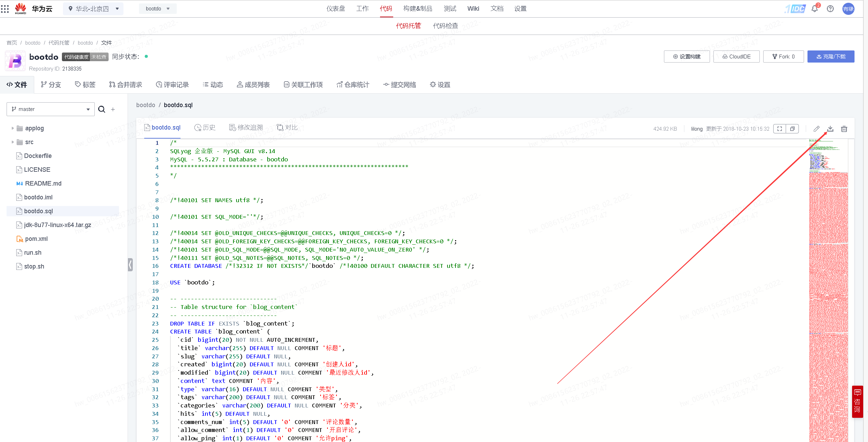
Task: Click the copy file content icon
Action: pyautogui.click(x=792, y=129)
